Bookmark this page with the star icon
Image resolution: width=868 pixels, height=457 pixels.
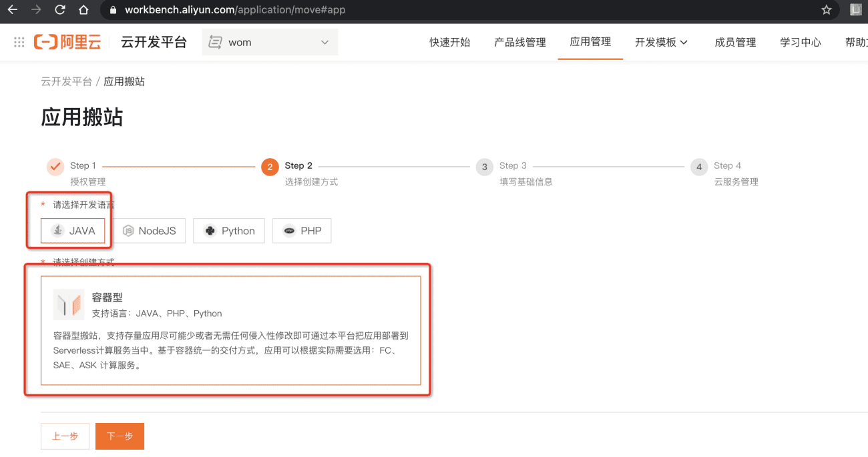[827, 10]
